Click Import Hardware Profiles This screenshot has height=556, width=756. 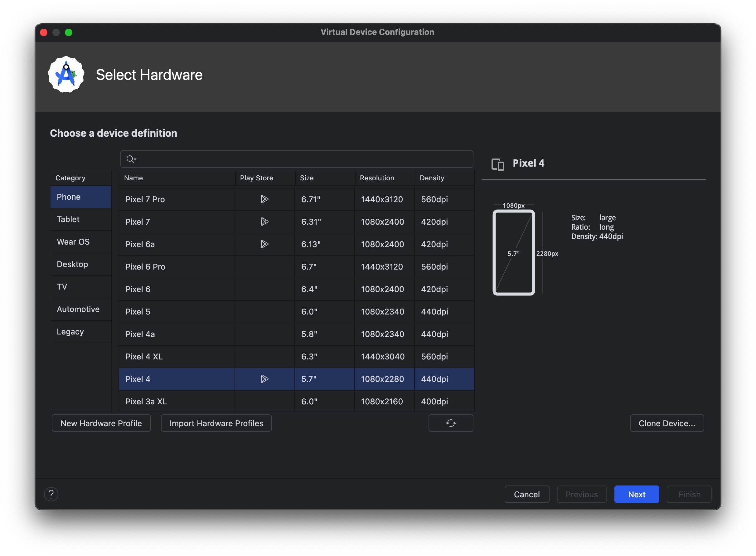(x=216, y=423)
